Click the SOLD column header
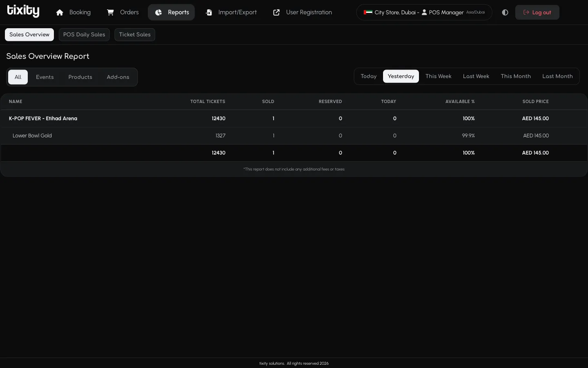This screenshot has height=368, width=588. click(x=268, y=101)
